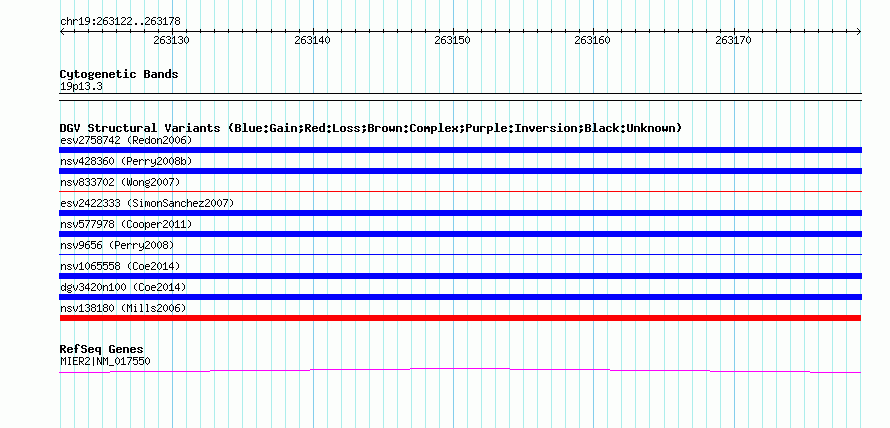Open variant nsv577978 (Cooper2011) label

[126, 224]
